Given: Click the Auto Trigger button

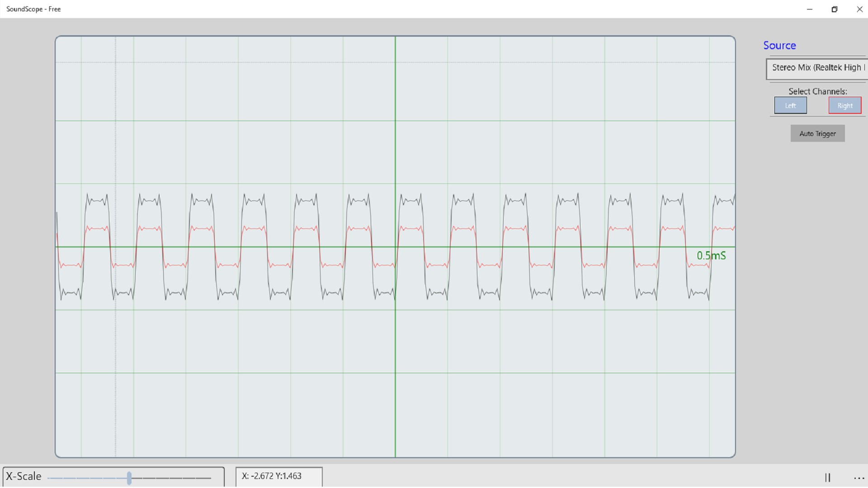Looking at the screenshot, I should pos(817,133).
